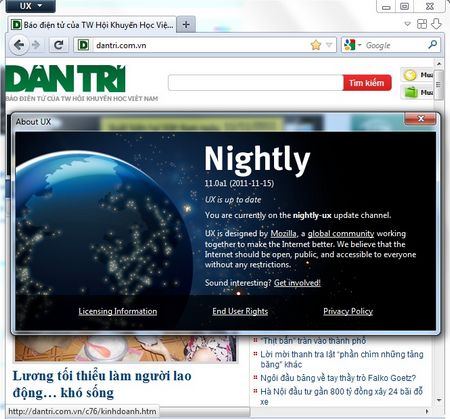Close the About UX dialog
Image resolution: width=450 pixels, height=419 pixels.
click(x=421, y=119)
